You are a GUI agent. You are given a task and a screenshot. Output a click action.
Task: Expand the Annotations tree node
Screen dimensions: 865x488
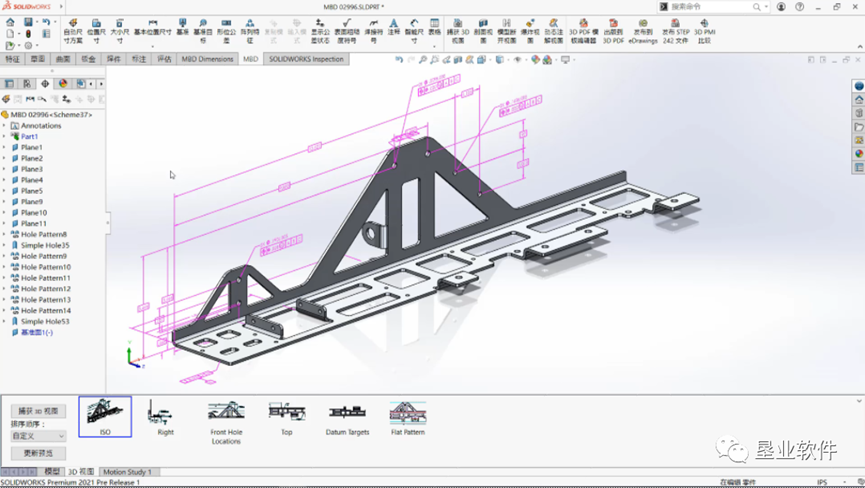point(4,126)
